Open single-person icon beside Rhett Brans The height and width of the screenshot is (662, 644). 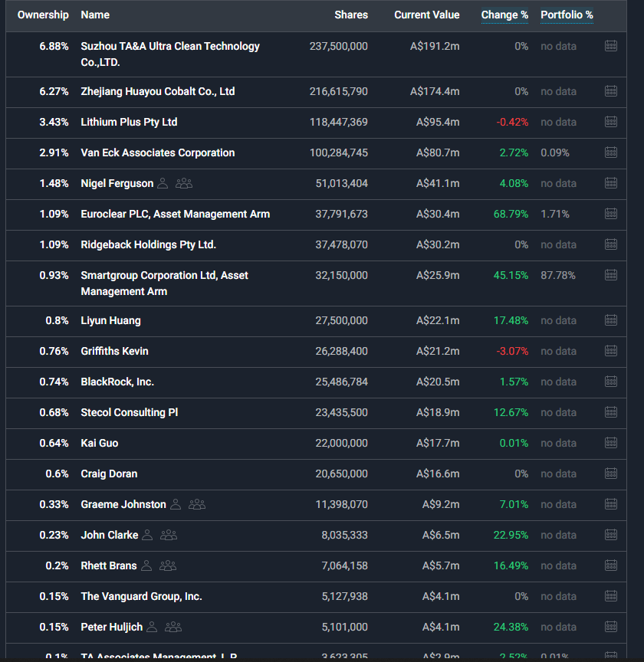(146, 565)
